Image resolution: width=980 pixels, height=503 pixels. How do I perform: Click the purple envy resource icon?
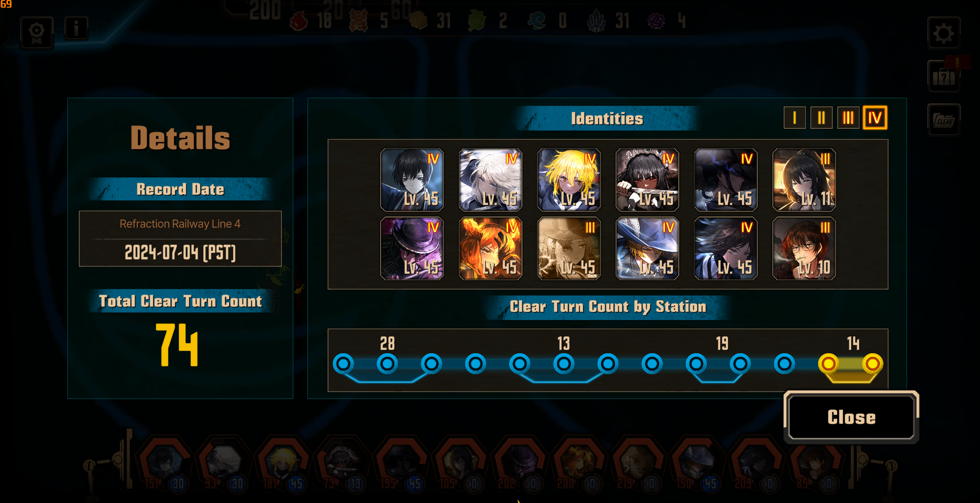click(x=656, y=21)
